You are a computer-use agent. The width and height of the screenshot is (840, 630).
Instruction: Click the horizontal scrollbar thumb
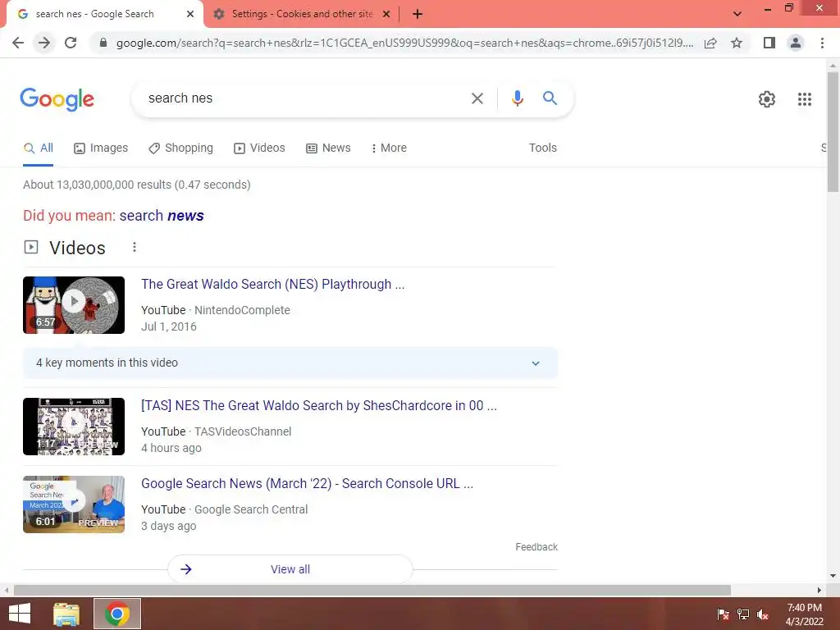tap(372, 590)
